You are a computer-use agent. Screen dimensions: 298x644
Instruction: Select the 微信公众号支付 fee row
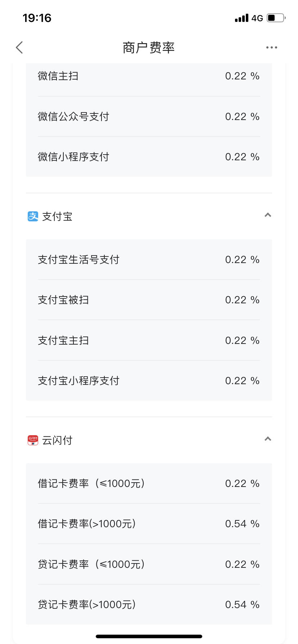point(149,116)
